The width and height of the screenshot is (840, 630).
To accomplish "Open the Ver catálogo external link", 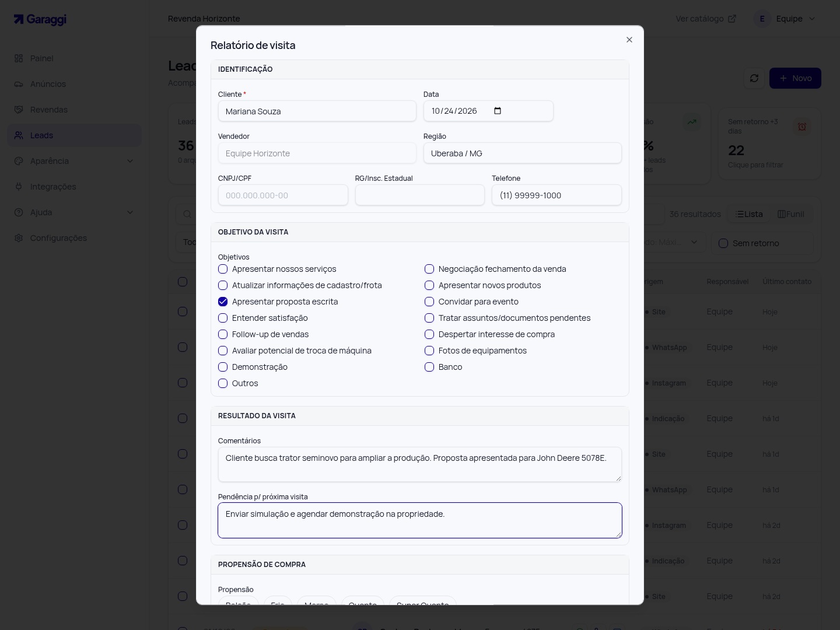I will point(706,19).
